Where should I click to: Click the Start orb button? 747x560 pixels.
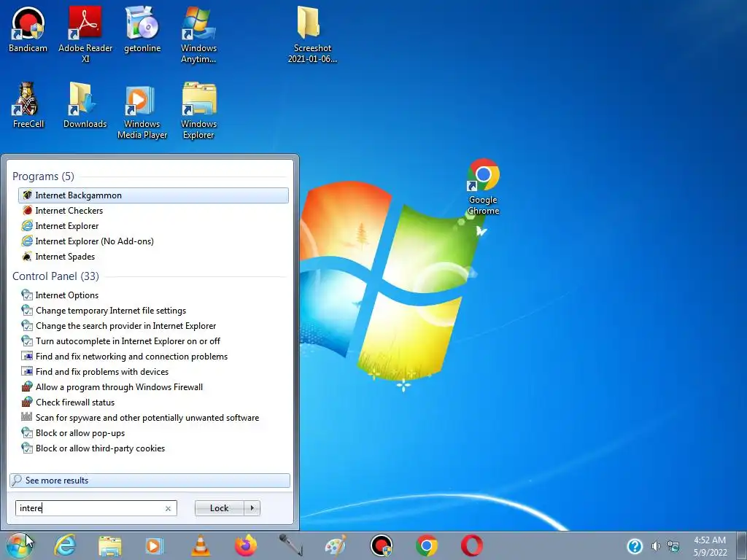pyautogui.click(x=20, y=545)
